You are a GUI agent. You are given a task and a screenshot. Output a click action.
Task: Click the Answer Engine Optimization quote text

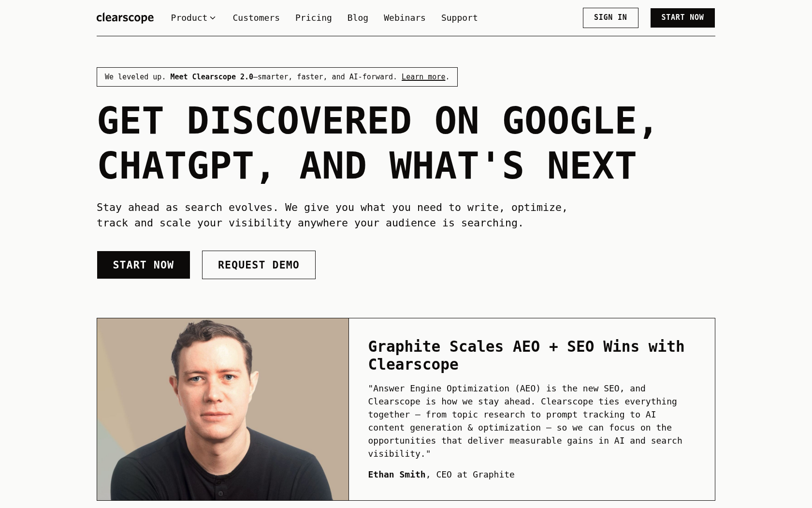click(x=525, y=421)
